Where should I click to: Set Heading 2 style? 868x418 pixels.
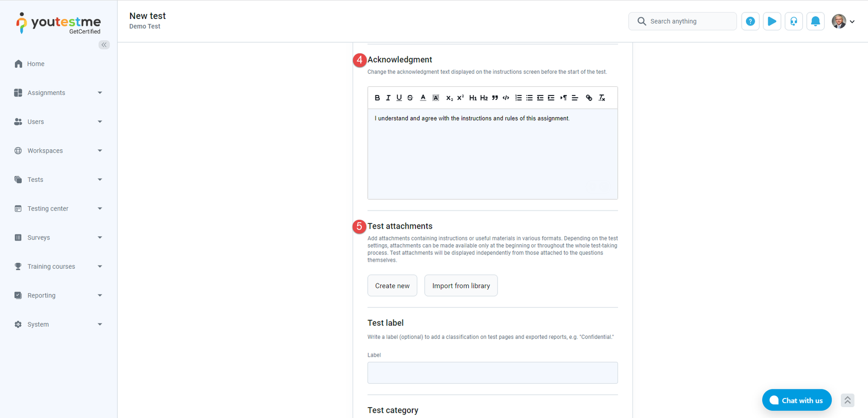pos(484,98)
